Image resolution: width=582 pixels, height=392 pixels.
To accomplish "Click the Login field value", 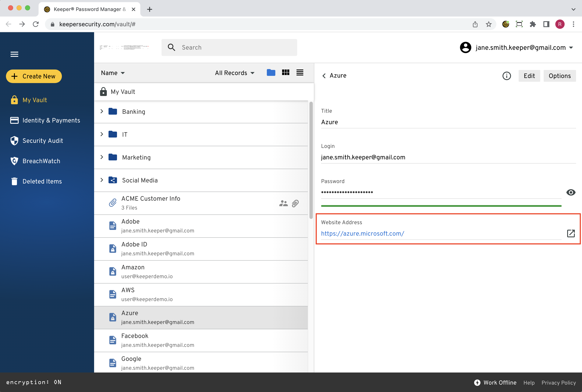I will (363, 157).
